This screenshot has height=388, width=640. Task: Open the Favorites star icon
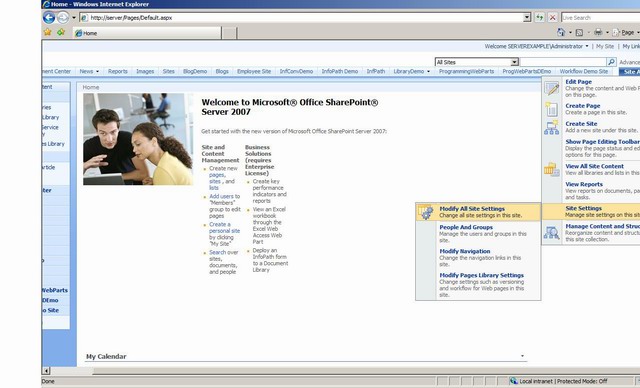point(47,32)
